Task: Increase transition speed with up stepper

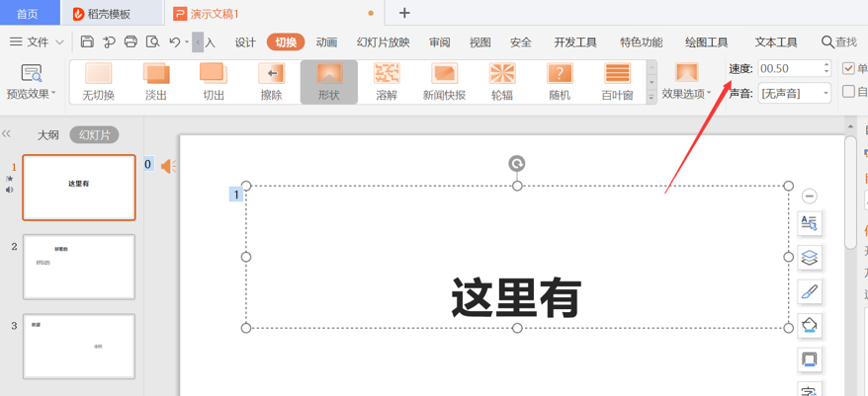Action: pos(826,64)
